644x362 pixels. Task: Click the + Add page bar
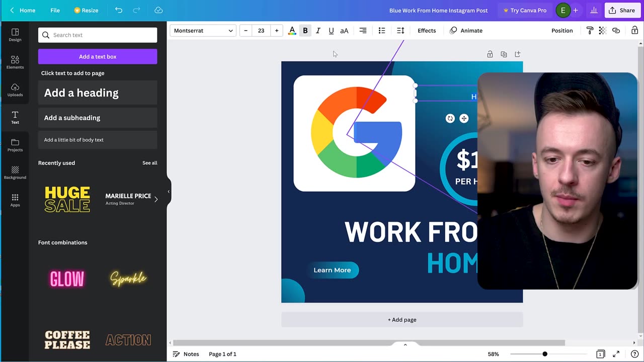tap(402, 320)
